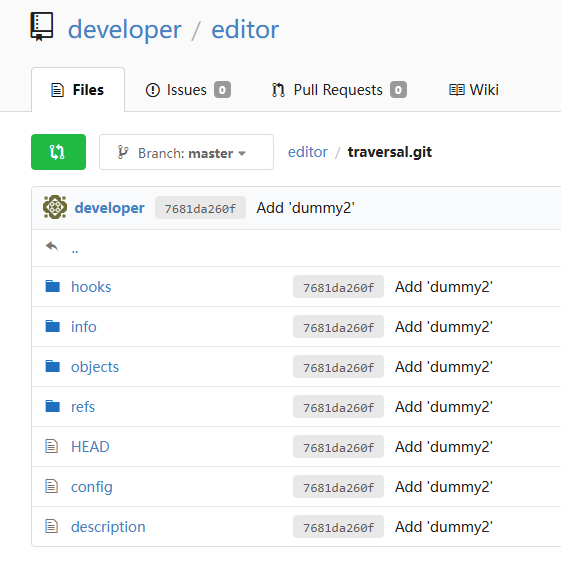Open the Branch: master dropdown
The width and height of the screenshot is (561, 565).
point(186,152)
